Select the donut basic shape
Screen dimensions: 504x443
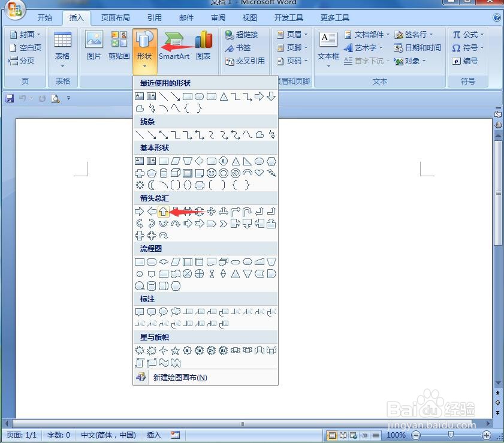point(224,173)
